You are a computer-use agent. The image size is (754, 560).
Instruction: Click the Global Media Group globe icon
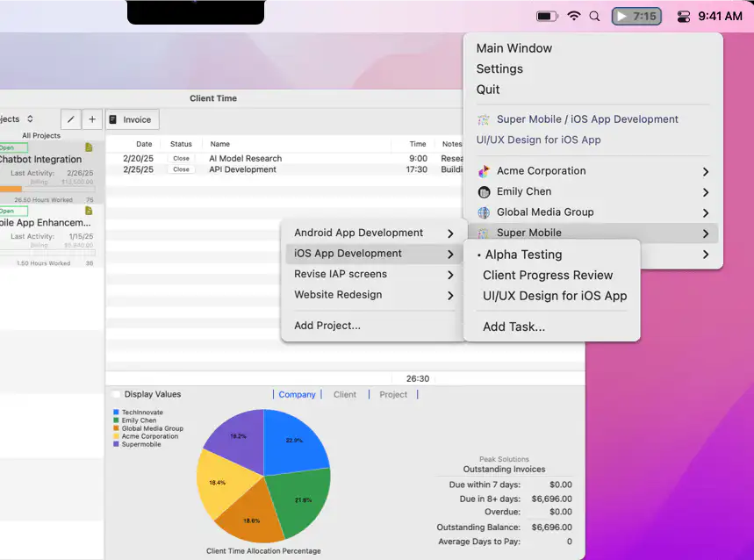(x=484, y=212)
